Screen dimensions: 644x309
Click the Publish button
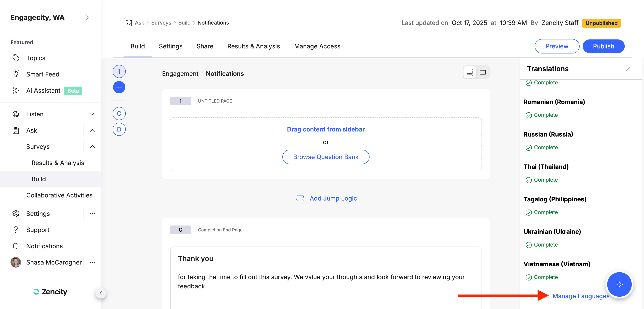tap(603, 46)
